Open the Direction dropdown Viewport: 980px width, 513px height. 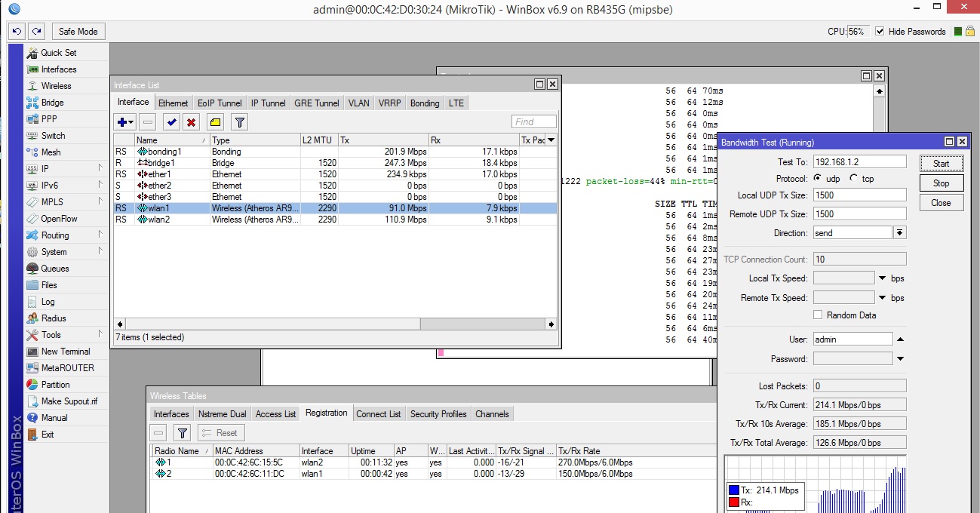(x=899, y=233)
